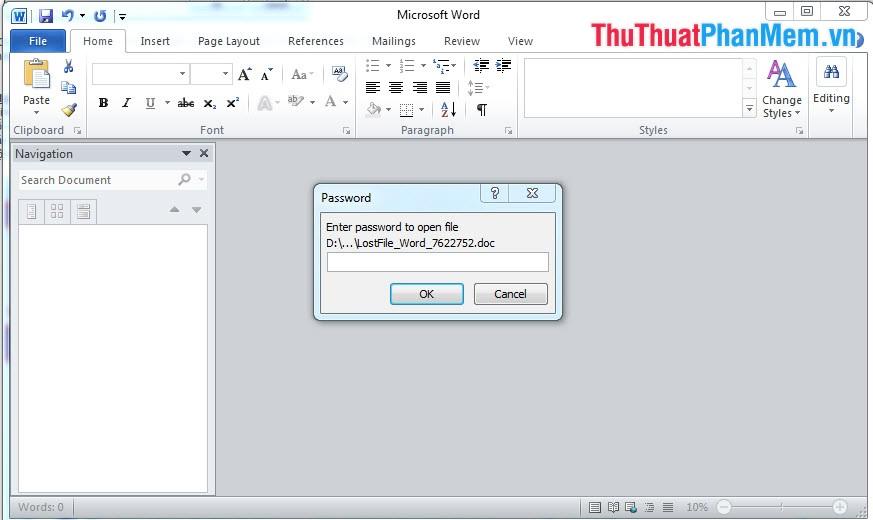Expand the Paste options arrow
Screen dimensions: 873x520
point(36,112)
